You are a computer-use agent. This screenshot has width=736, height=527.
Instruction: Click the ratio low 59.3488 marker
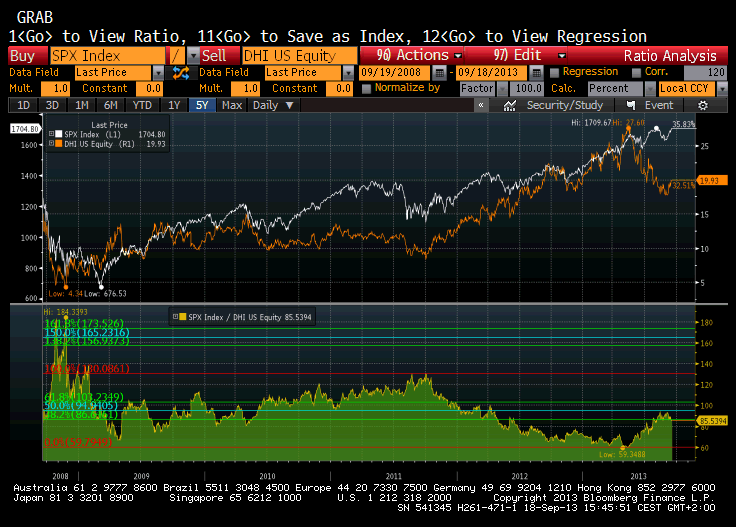623,448
